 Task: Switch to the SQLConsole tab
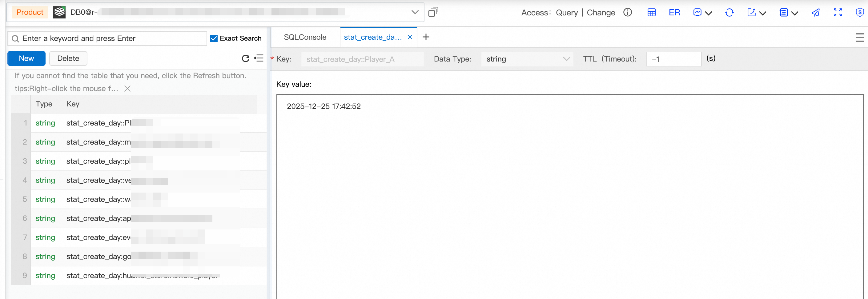click(x=305, y=38)
